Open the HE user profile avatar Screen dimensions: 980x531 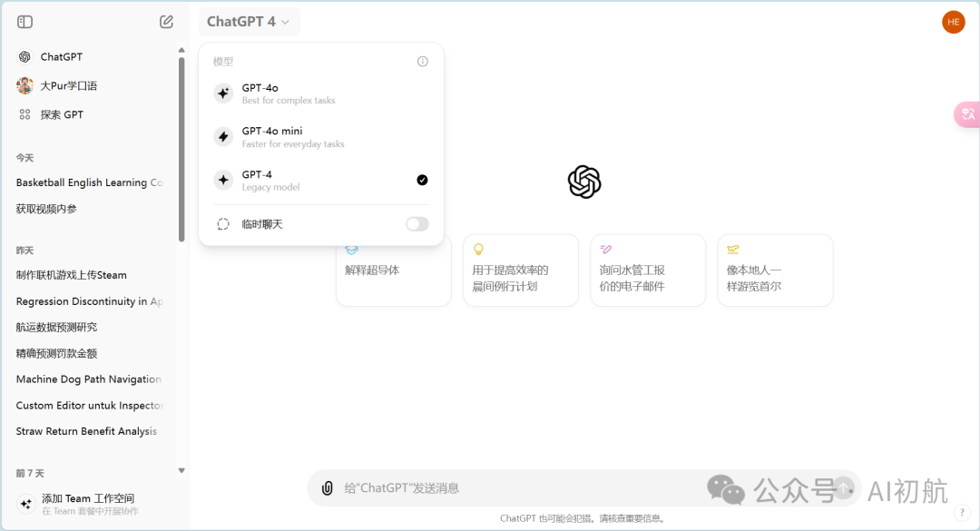[953, 22]
